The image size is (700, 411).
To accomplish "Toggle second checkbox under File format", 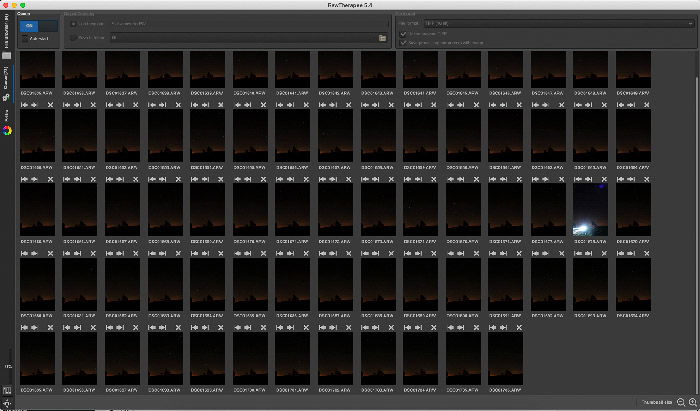I will pyautogui.click(x=404, y=43).
